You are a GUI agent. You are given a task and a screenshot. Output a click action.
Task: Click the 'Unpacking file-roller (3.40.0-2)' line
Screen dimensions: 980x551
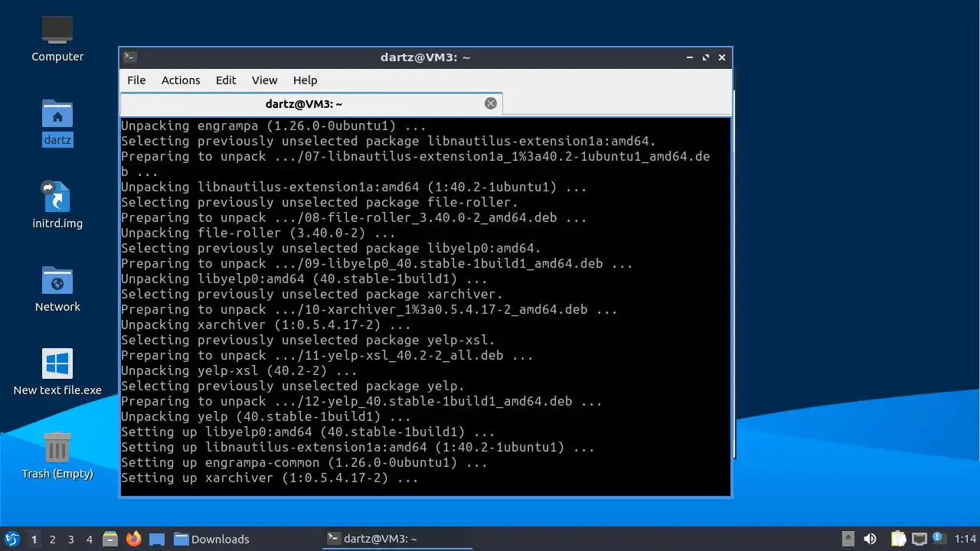click(x=258, y=233)
